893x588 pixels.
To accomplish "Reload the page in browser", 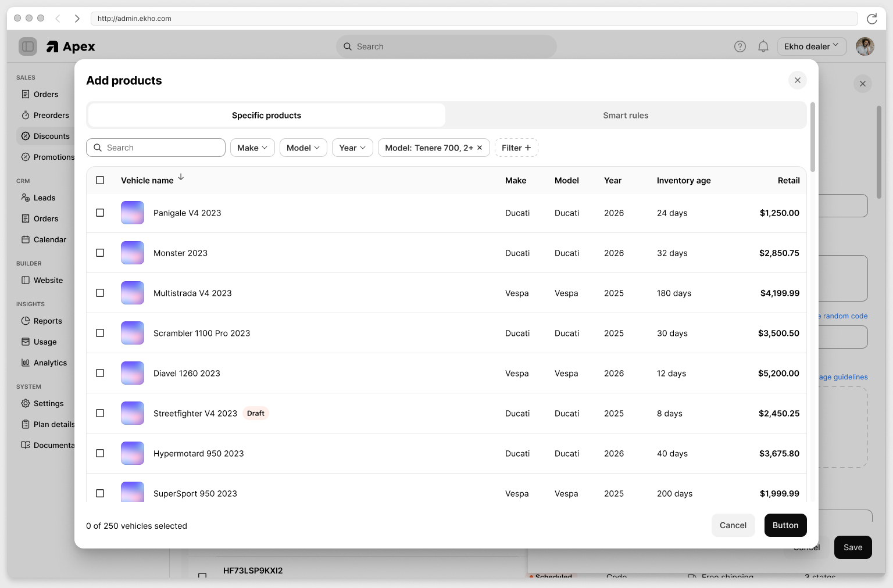I will tap(872, 19).
